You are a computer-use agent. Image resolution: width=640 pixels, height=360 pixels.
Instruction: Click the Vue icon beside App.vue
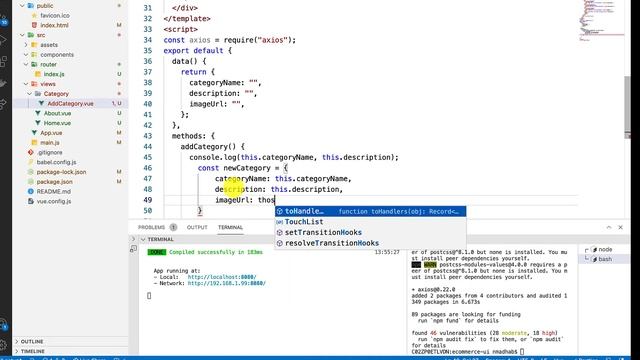(x=34, y=133)
